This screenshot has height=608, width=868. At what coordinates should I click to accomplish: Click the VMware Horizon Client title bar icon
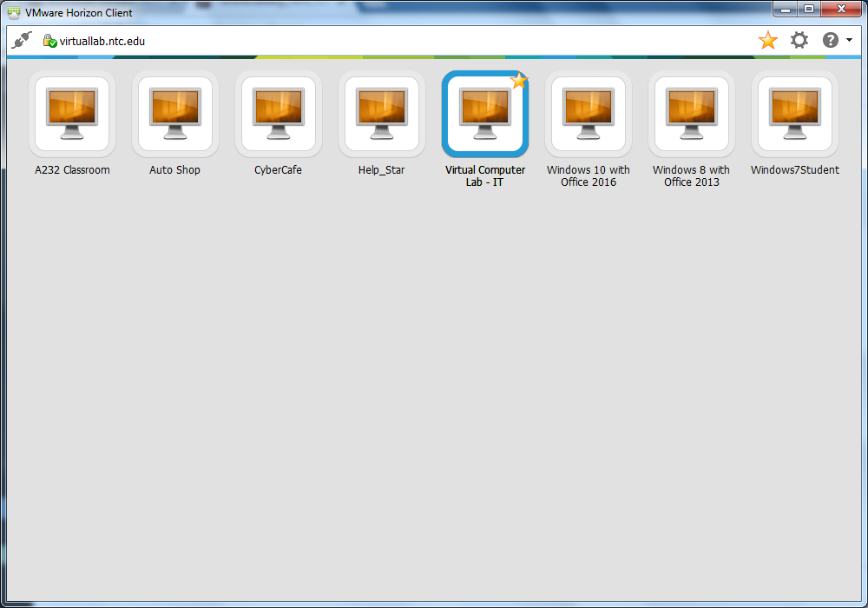(x=15, y=12)
